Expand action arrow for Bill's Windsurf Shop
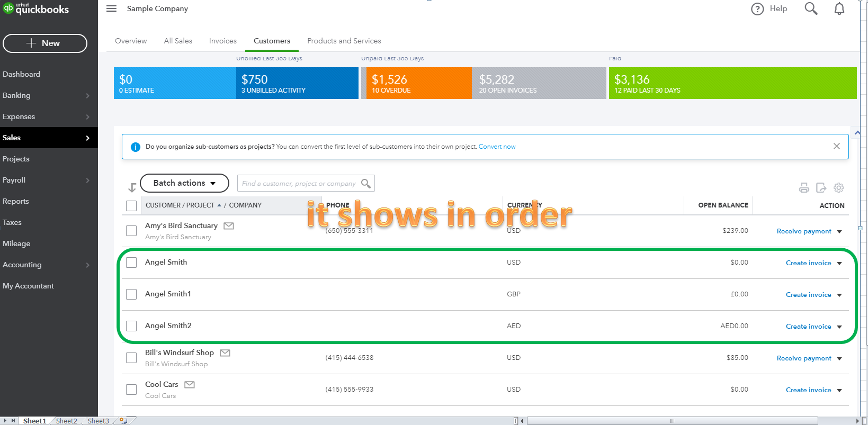 (x=839, y=359)
